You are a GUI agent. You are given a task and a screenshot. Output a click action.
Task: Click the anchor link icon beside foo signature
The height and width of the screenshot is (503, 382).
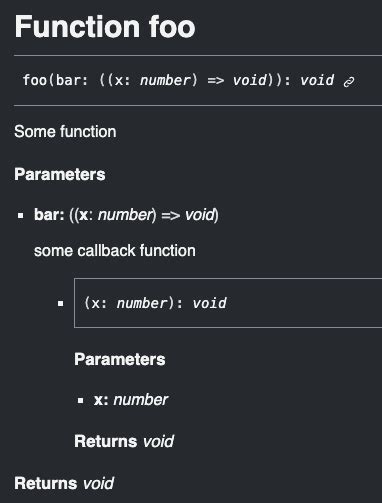(x=349, y=81)
